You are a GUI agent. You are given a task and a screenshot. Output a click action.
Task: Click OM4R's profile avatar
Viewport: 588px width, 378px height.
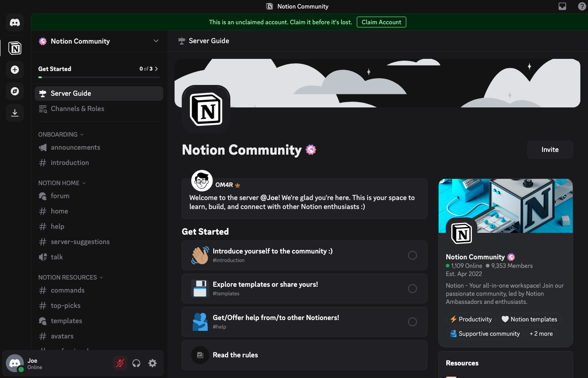(202, 181)
